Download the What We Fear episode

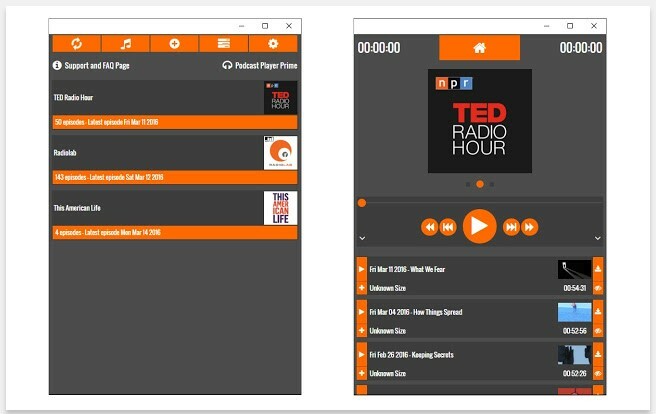[x=598, y=269]
